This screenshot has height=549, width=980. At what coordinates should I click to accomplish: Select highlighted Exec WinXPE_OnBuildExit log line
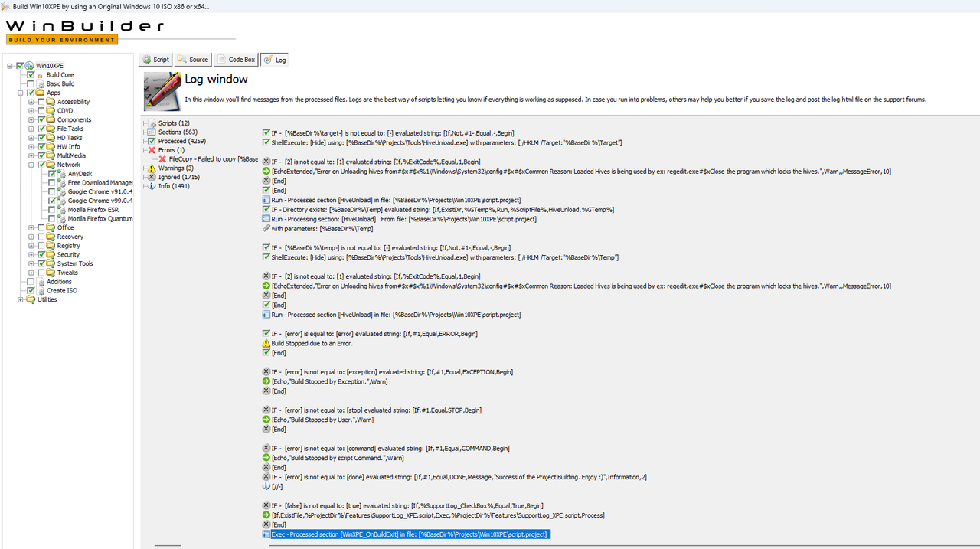click(410, 534)
